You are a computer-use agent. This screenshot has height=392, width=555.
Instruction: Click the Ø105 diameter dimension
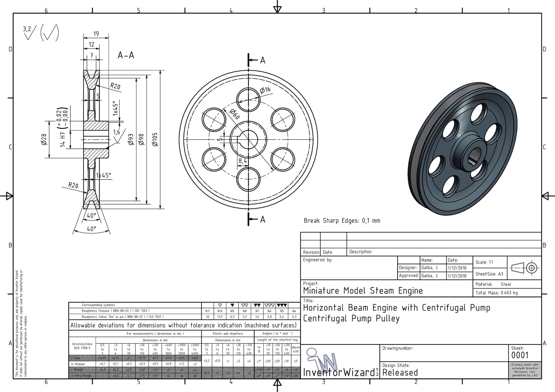click(155, 139)
